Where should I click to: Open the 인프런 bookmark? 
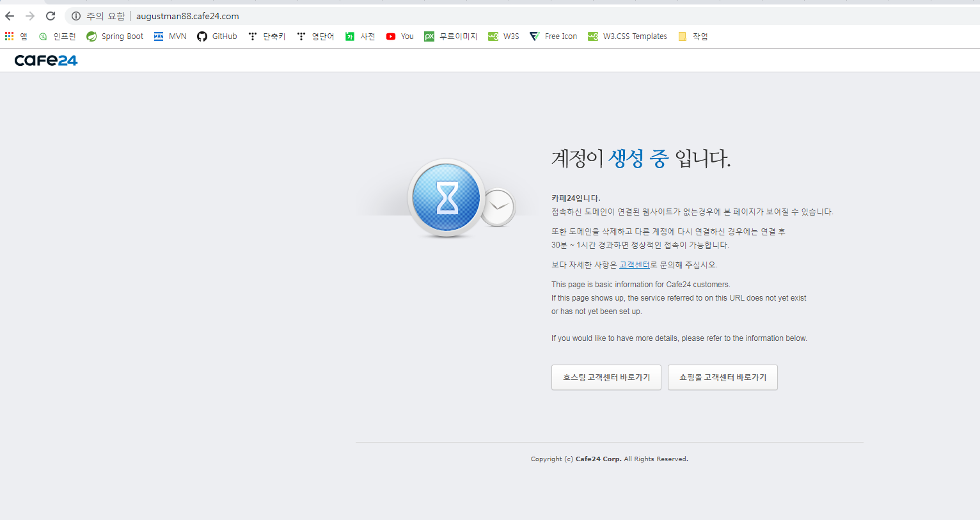[x=57, y=36]
